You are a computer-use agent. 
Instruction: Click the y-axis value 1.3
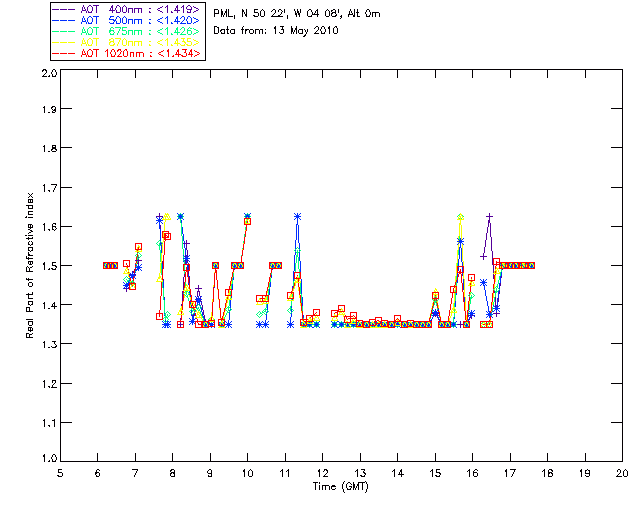point(49,344)
